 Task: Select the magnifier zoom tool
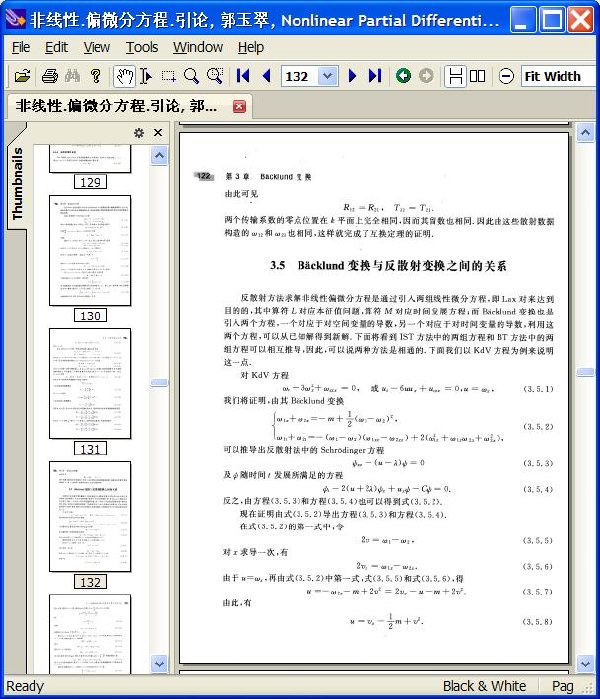191,76
